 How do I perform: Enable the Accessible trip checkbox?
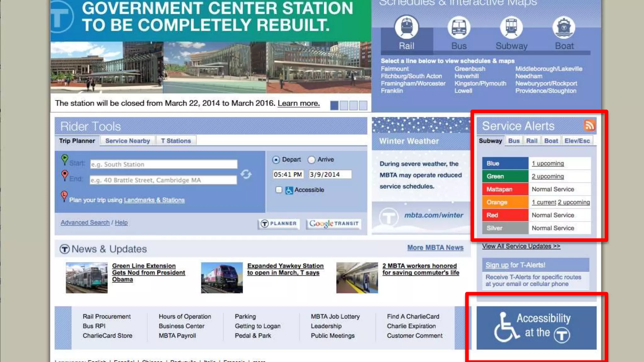coord(279,190)
